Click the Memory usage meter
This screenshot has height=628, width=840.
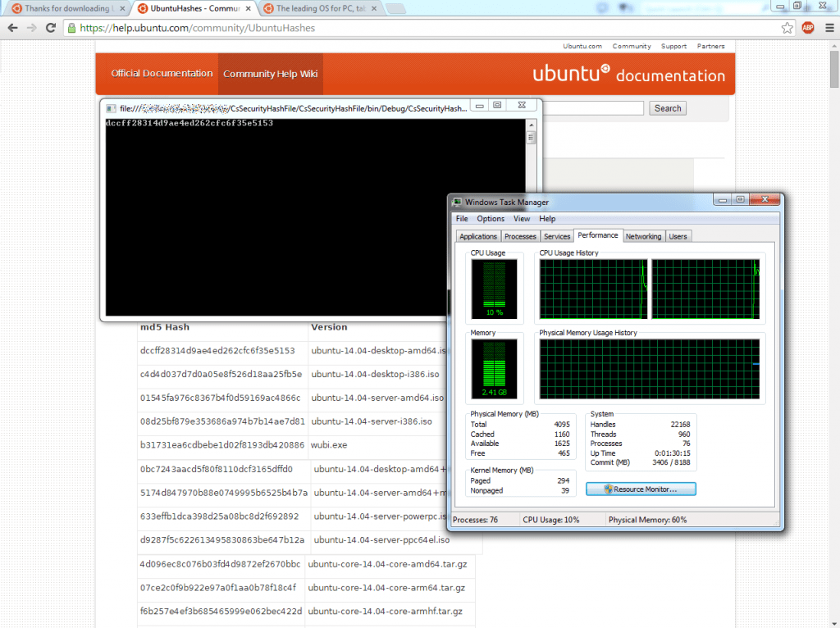494,369
